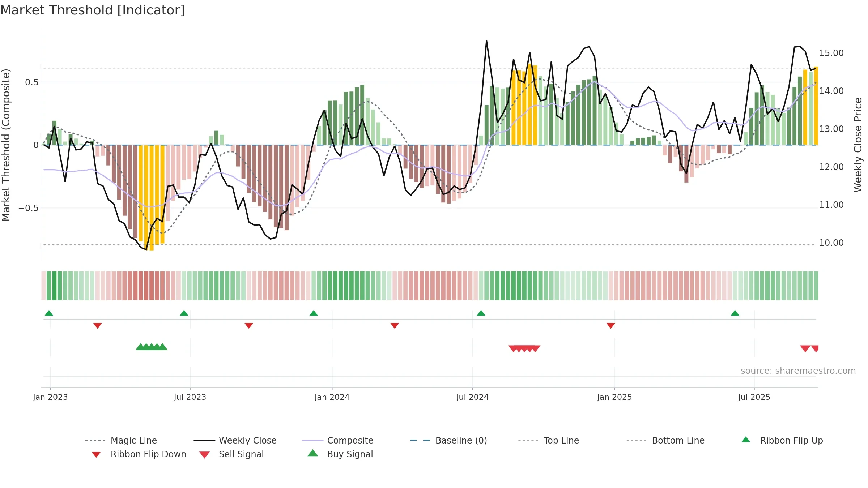Click the source: sharemaestro.com text
This screenshot has width=868, height=488.
tap(798, 371)
